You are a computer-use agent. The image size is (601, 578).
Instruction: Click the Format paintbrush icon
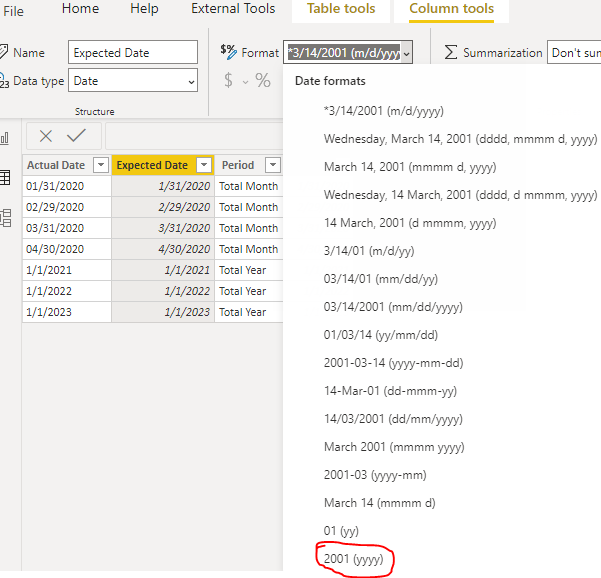click(228, 52)
